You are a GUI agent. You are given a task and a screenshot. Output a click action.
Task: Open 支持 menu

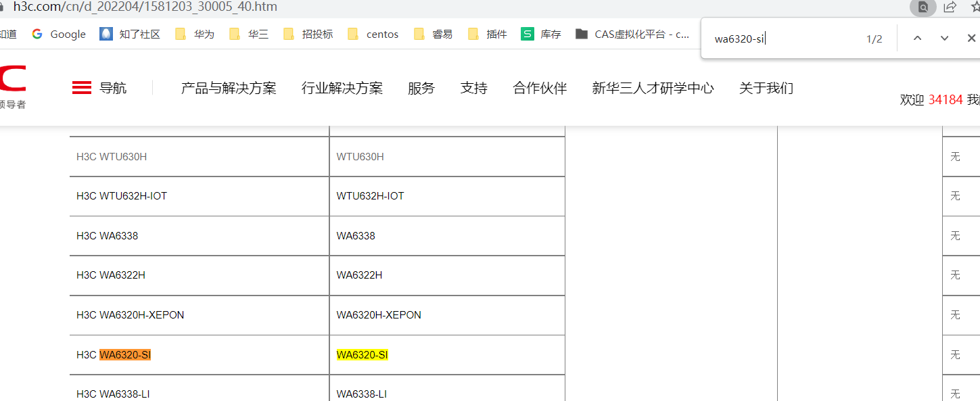coord(474,88)
